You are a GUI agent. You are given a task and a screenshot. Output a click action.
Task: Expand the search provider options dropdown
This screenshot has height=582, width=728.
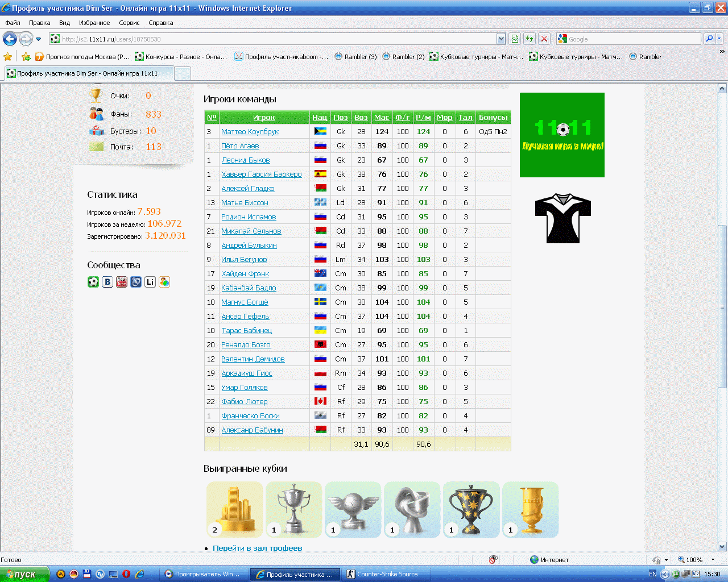719,39
